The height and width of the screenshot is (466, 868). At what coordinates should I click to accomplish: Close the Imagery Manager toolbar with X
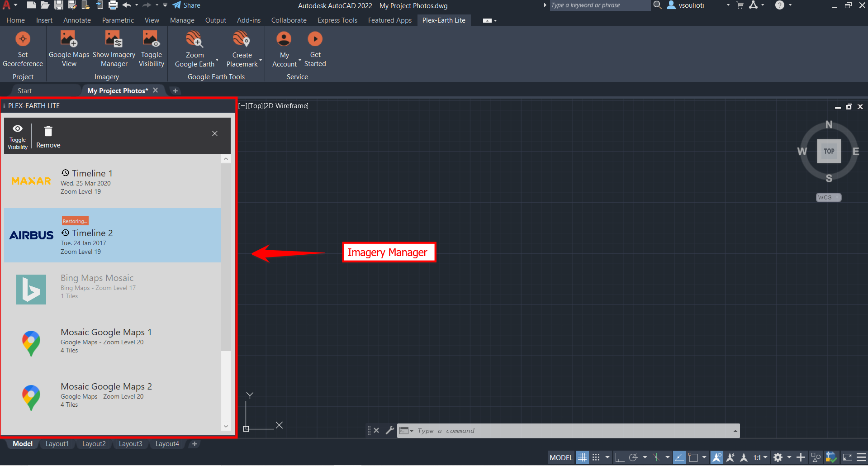click(215, 133)
